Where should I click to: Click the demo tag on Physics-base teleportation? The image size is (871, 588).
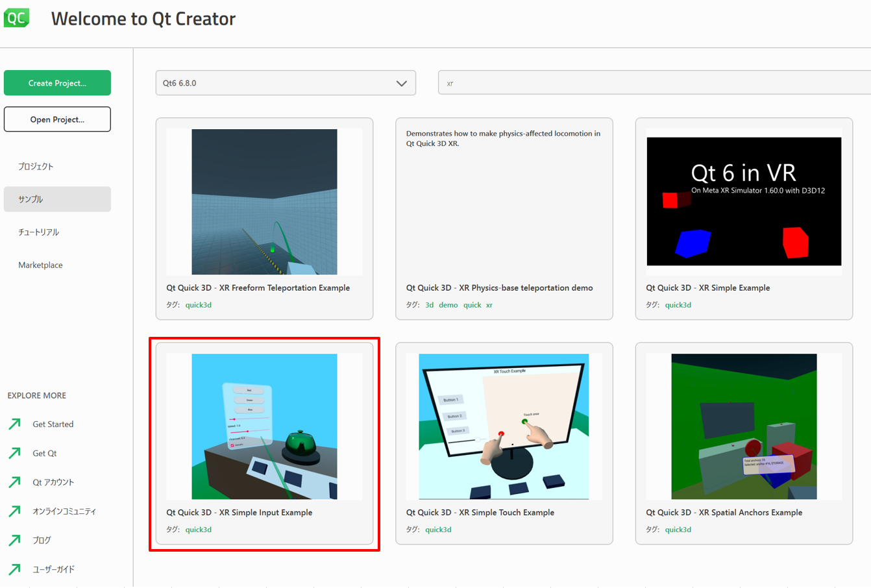tap(448, 305)
